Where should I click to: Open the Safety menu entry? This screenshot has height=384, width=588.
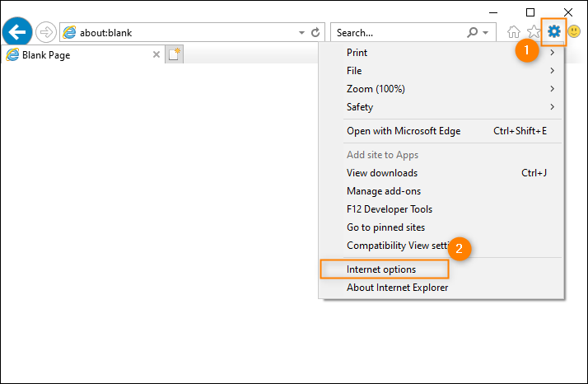441,107
